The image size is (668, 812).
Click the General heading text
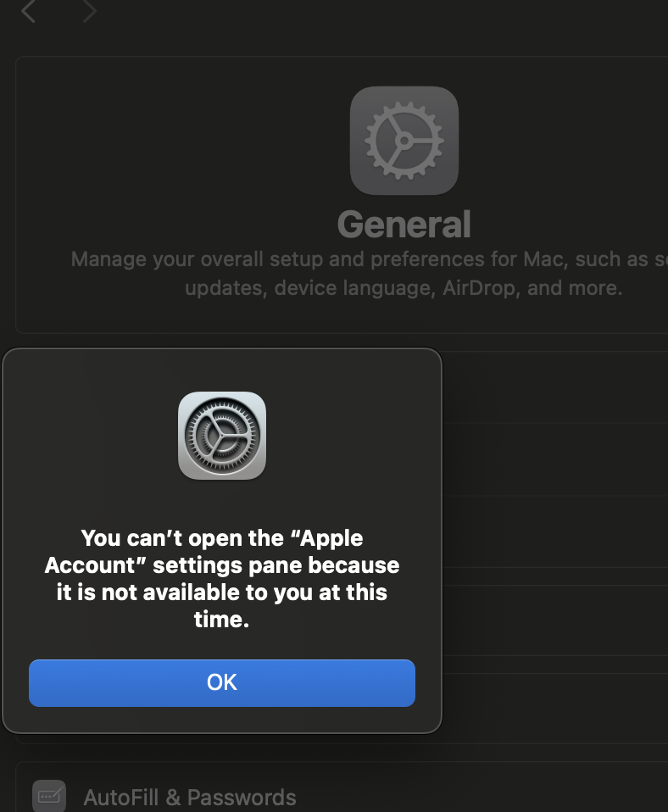click(404, 225)
